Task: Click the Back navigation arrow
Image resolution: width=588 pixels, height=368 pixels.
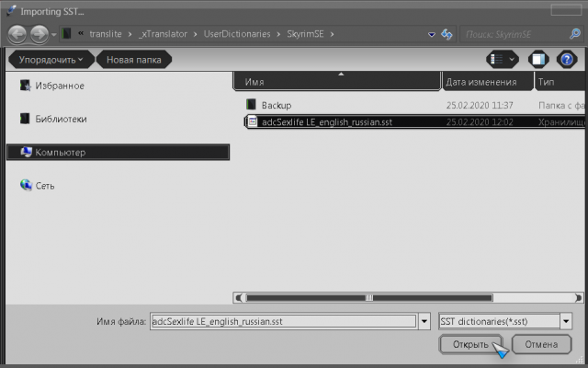Action: pos(17,34)
